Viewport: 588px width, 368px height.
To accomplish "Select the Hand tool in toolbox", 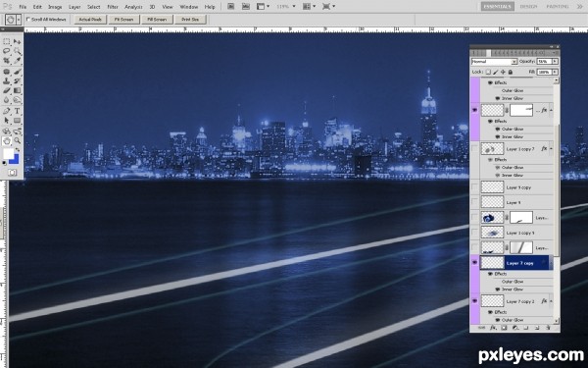I will [x=7, y=140].
